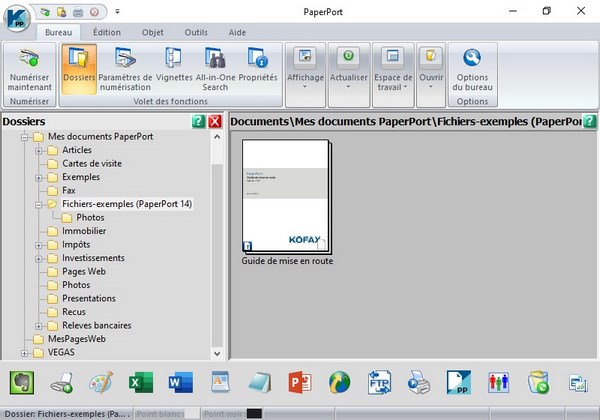Click the WordPad icon in the Send To bar
The image size is (600, 420).
(220, 383)
